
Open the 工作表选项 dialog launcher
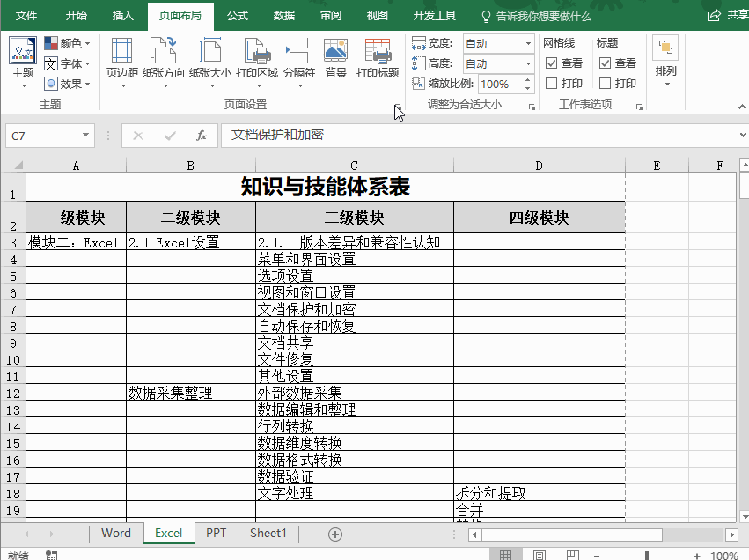click(x=639, y=107)
